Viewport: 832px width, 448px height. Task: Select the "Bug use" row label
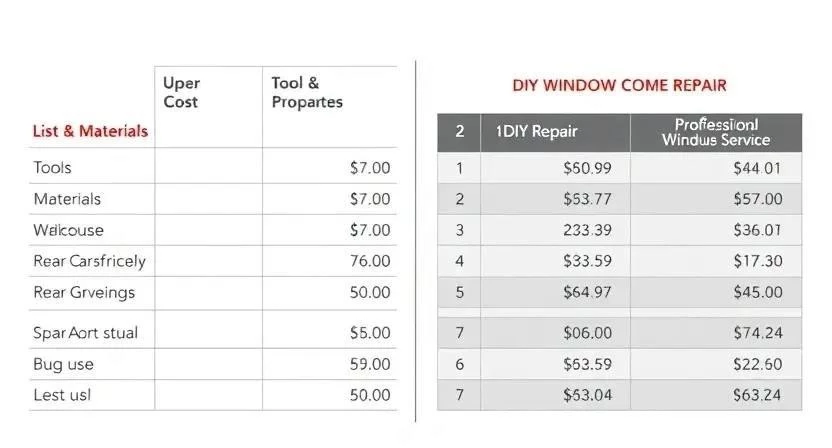(63, 364)
